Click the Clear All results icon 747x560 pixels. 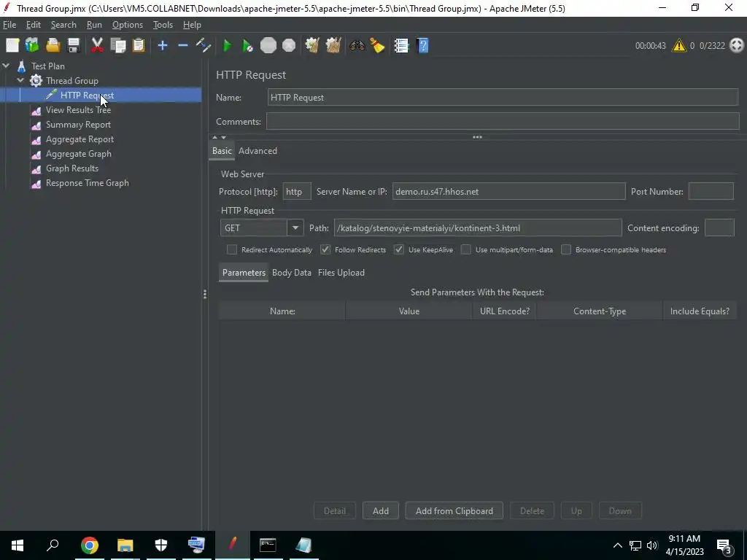tap(333, 45)
